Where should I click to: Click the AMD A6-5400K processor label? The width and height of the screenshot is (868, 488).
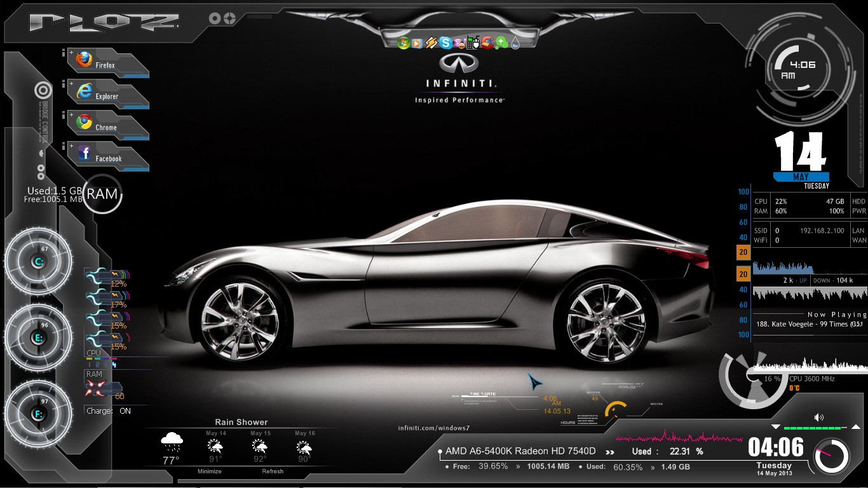click(x=520, y=452)
